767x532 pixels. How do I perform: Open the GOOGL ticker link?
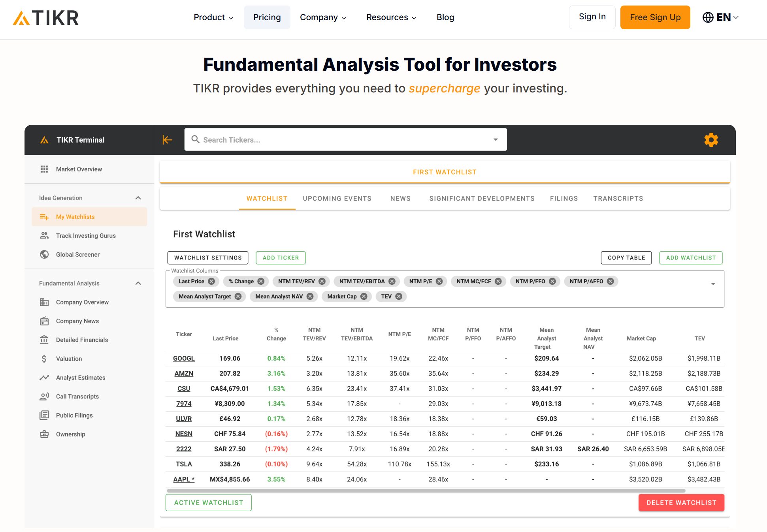(x=184, y=358)
